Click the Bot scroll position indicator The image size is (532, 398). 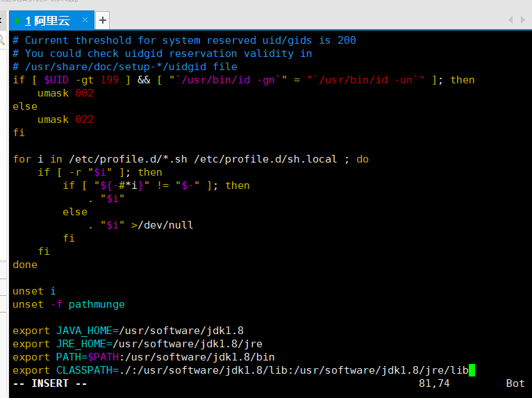pyautogui.click(x=515, y=383)
